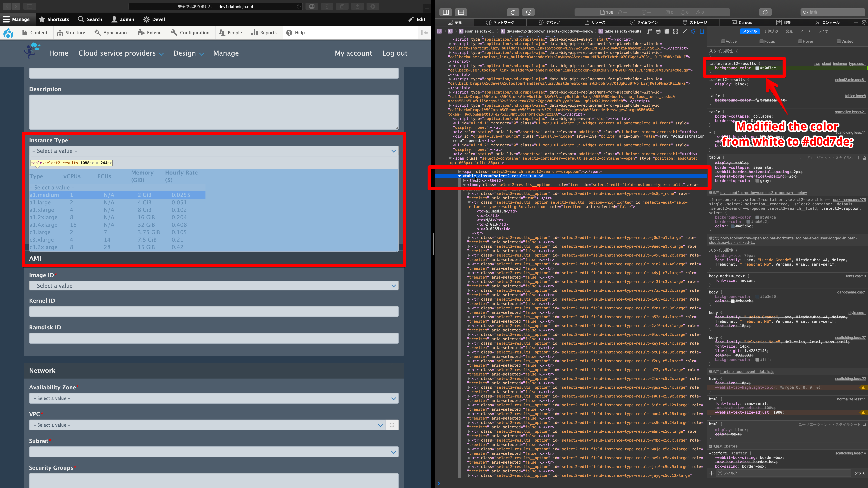Open select2.min.css:81 source link
This screenshot has width=868, height=488.
click(850, 80)
